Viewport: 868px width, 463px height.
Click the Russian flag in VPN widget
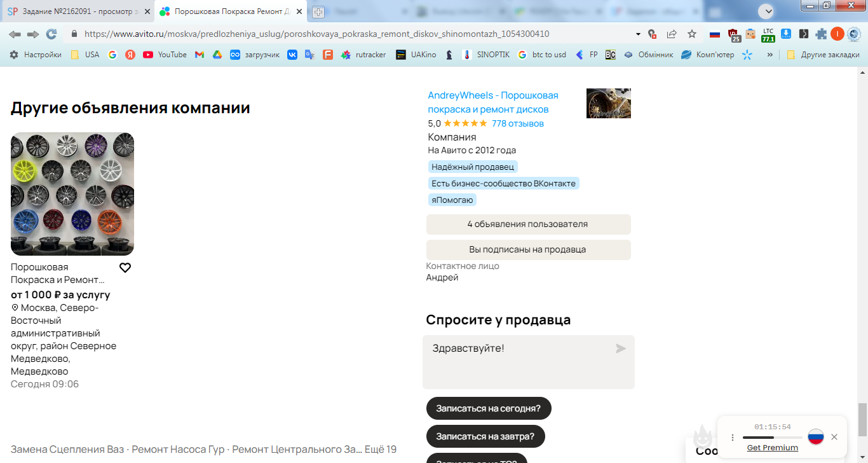pyautogui.click(x=816, y=437)
